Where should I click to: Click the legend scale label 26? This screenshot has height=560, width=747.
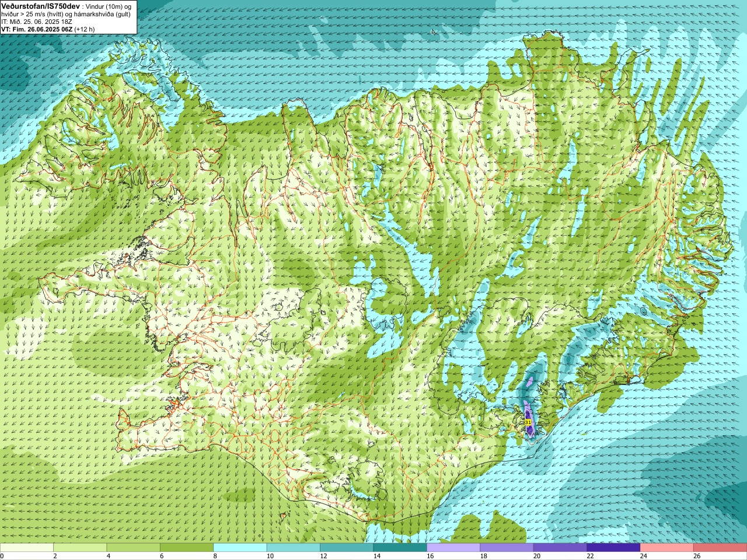click(697, 556)
